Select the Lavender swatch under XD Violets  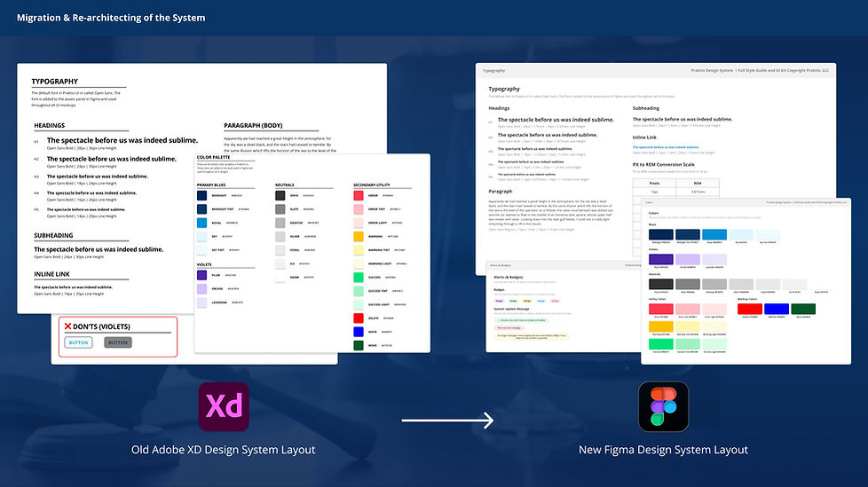(202, 302)
